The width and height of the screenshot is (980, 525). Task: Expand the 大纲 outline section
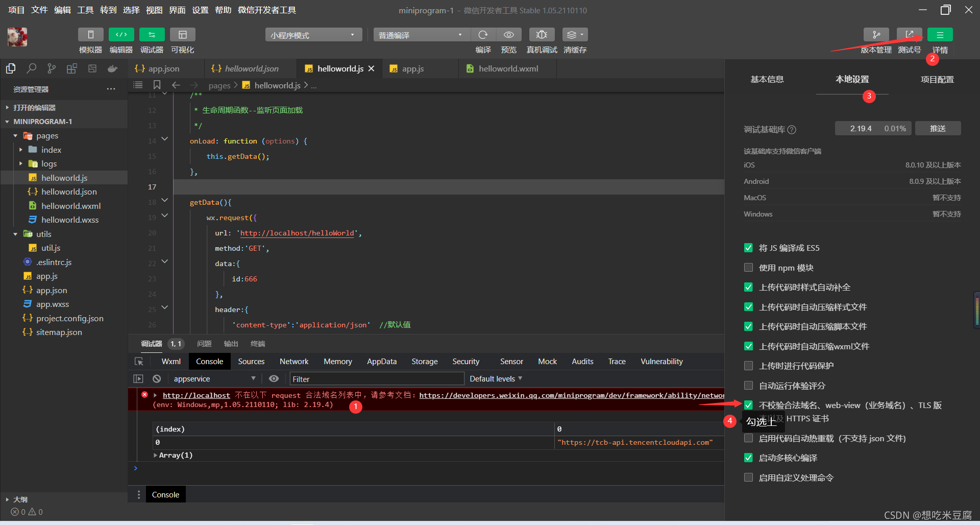click(x=7, y=499)
